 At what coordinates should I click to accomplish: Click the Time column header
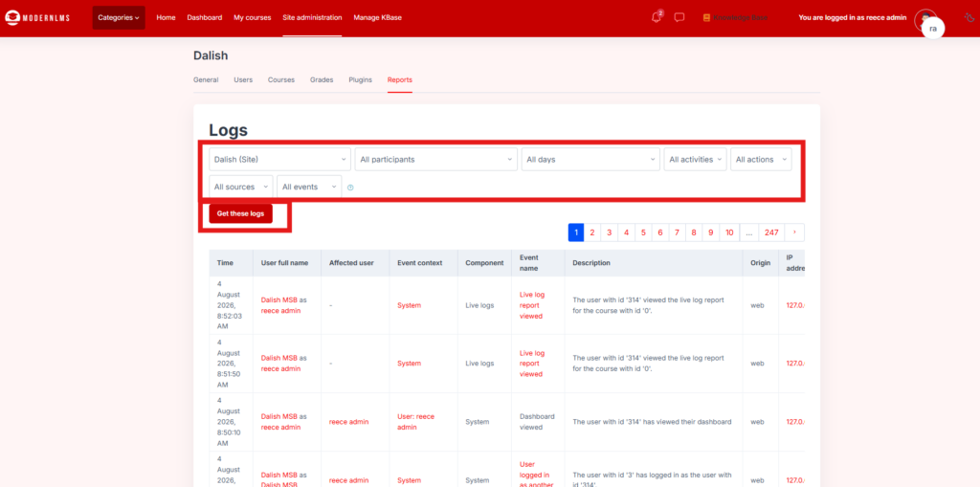click(225, 263)
